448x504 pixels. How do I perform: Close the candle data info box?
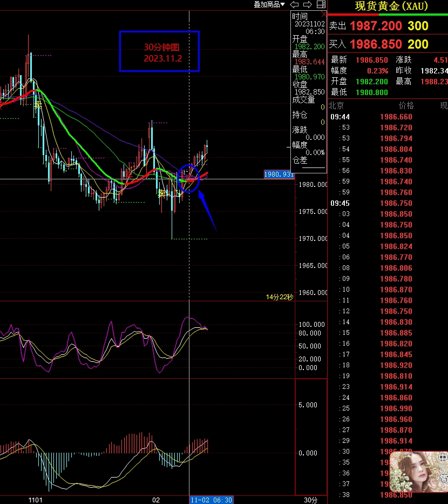click(x=323, y=14)
